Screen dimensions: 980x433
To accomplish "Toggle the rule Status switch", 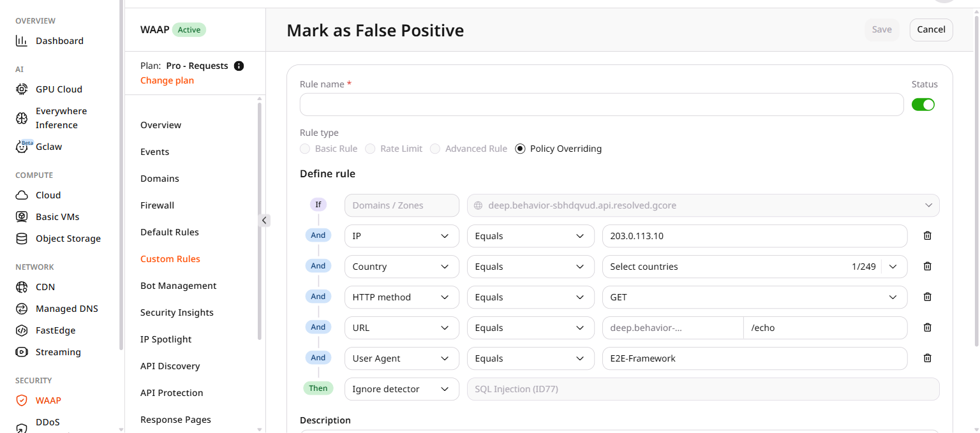I will pyautogui.click(x=923, y=105).
